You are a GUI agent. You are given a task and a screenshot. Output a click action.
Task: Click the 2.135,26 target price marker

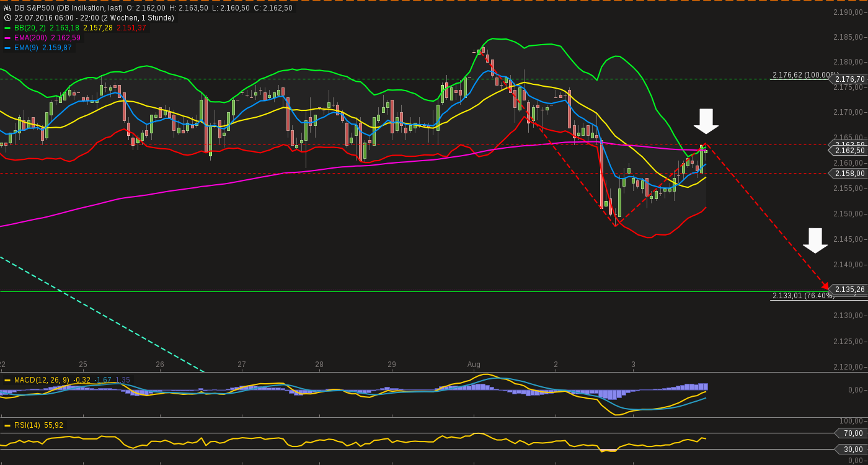click(848, 290)
